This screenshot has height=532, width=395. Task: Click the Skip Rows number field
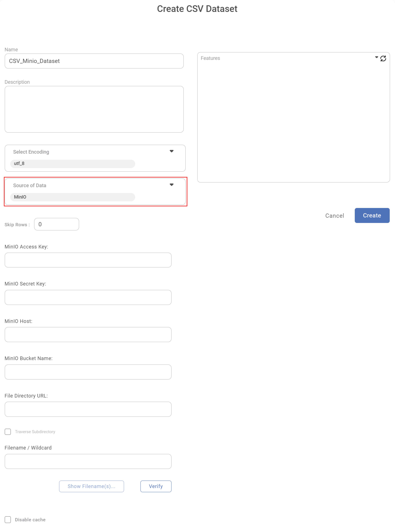coord(56,224)
